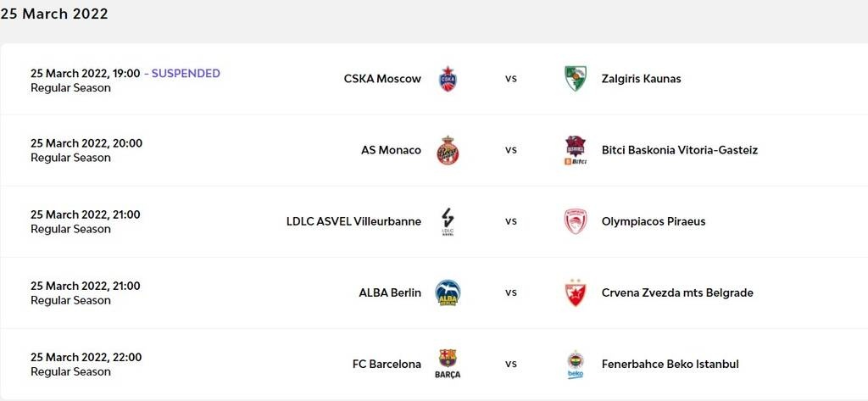
Task: Click the CSKA Moscow team logo
Action: tap(447, 79)
